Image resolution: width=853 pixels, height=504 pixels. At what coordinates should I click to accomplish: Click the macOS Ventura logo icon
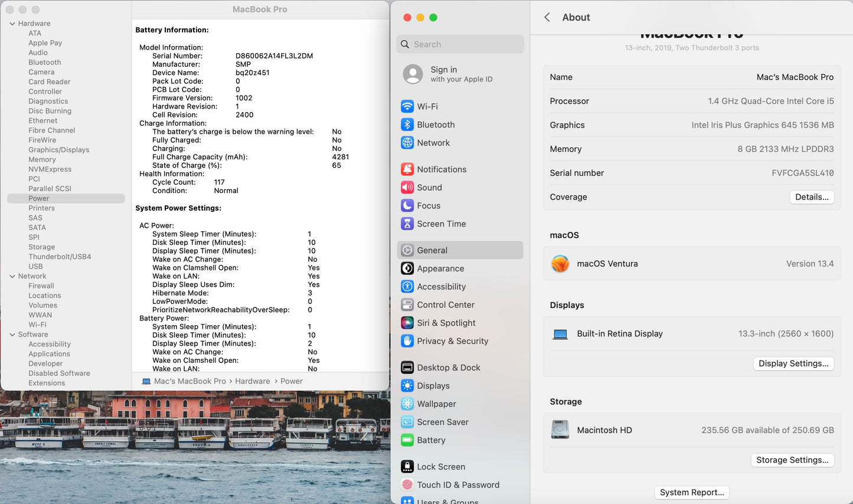(x=560, y=264)
